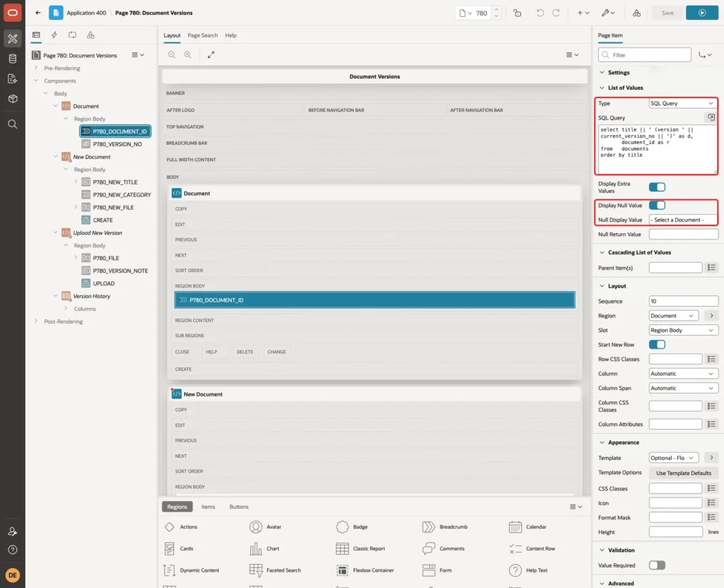Select the UPLOAD button in tree
The image size is (724, 588).
coord(103,283)
